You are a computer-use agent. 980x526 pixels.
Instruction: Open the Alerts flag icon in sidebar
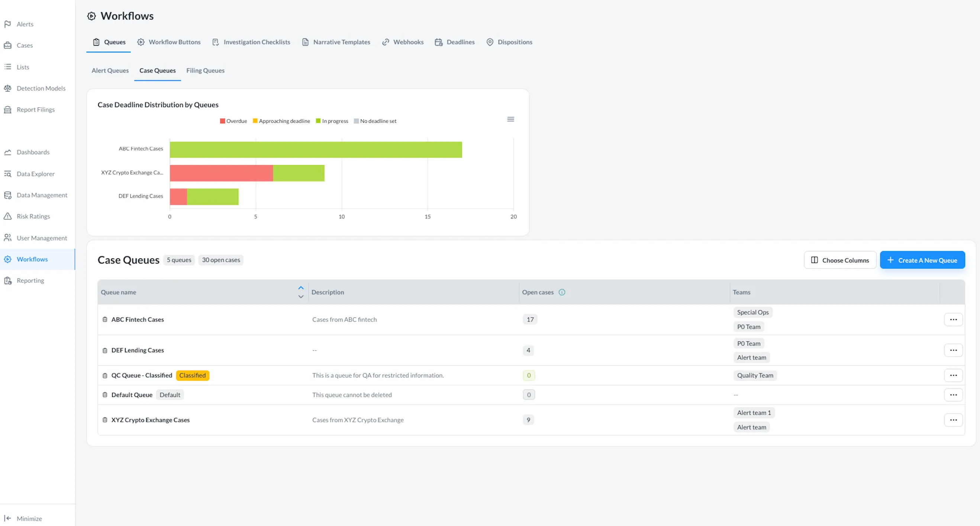(7, 24)
